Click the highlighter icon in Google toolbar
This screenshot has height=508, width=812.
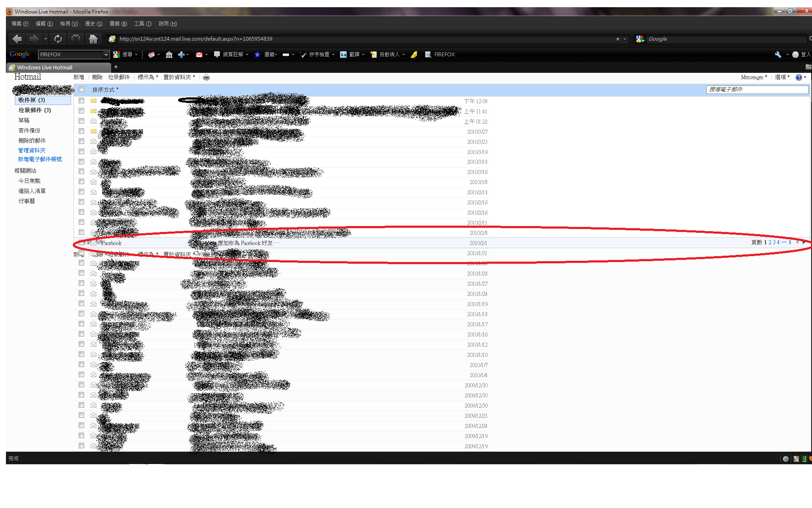coord(414,55)
